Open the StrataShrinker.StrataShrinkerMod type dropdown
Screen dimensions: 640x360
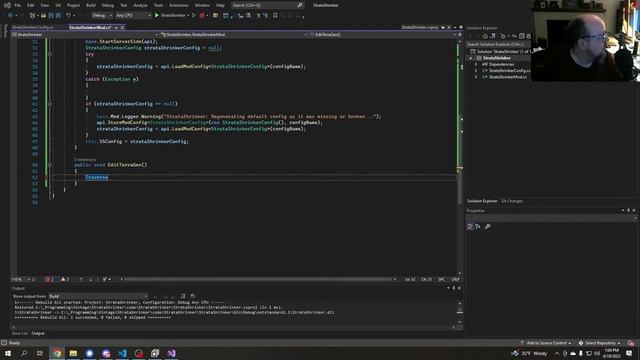coord(234,35)
